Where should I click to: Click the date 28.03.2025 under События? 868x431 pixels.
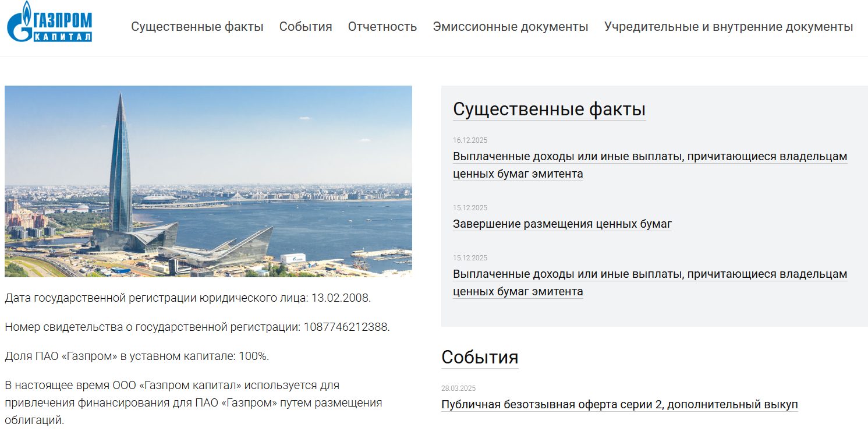pyautogui.click(x=459, y=388)
